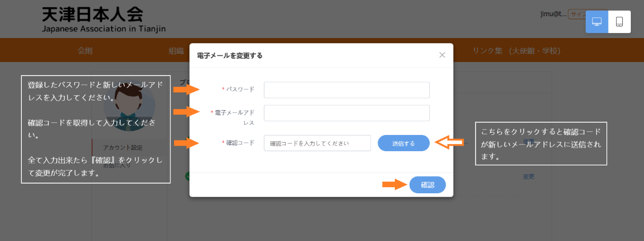Close the email change dialog
Image resolution: width=644 pixels, height=241 pixels.
442,55
